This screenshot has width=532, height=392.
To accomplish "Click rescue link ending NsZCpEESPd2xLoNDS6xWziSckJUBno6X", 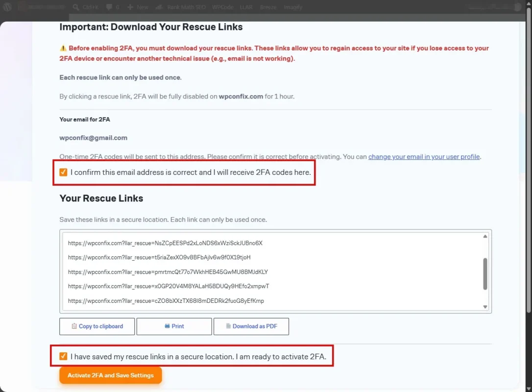I will pyautogui.click(x=165, y=243).
